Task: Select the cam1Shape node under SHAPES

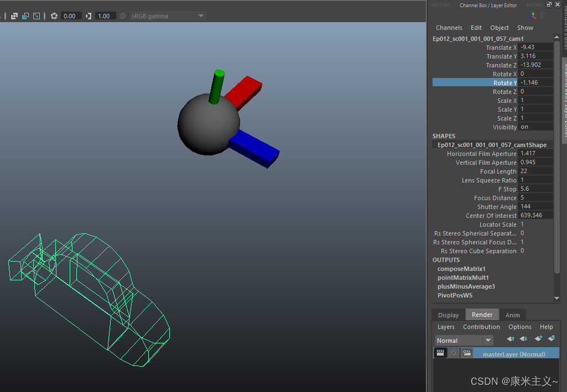Action: point(492,145)
